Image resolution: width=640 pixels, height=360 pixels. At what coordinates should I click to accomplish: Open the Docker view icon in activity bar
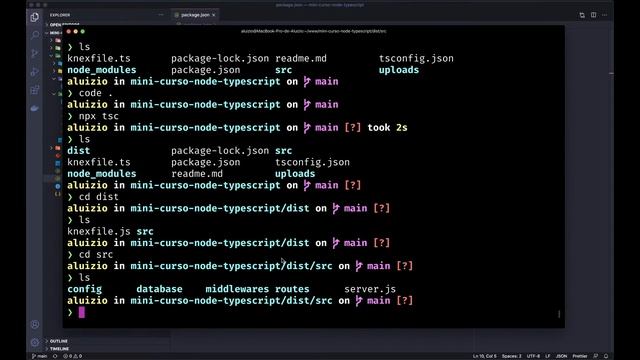click(35, 108)
